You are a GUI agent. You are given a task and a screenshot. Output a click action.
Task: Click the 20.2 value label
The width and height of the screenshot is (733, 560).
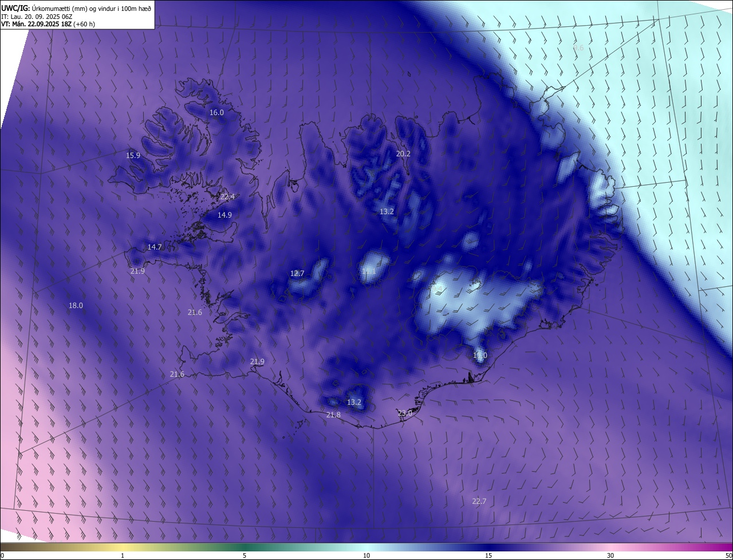403,153
